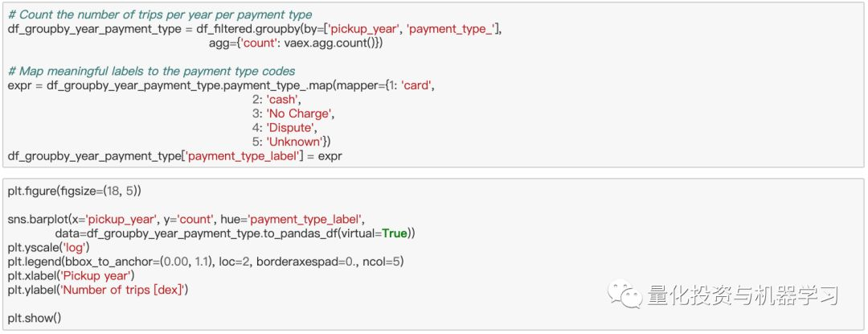Viewport: 868px width, 334px height.
Task: Click the 'Number of trips [dex]' ylabel string
Action: click(123, 289)
